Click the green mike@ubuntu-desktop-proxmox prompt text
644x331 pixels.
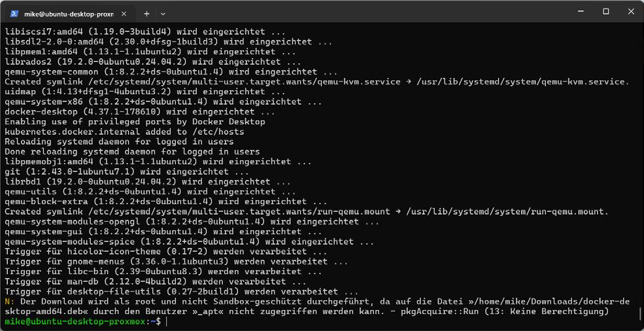pos(75,322)
